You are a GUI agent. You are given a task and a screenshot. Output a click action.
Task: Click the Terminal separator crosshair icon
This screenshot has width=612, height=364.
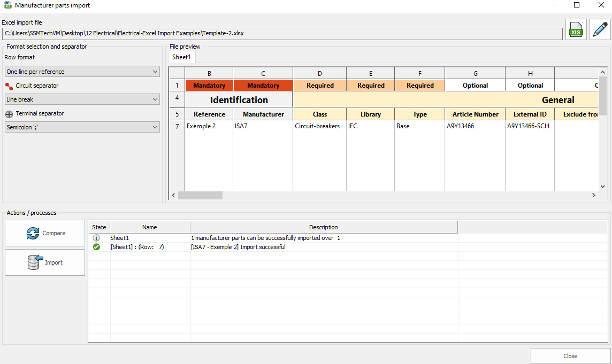9,114
